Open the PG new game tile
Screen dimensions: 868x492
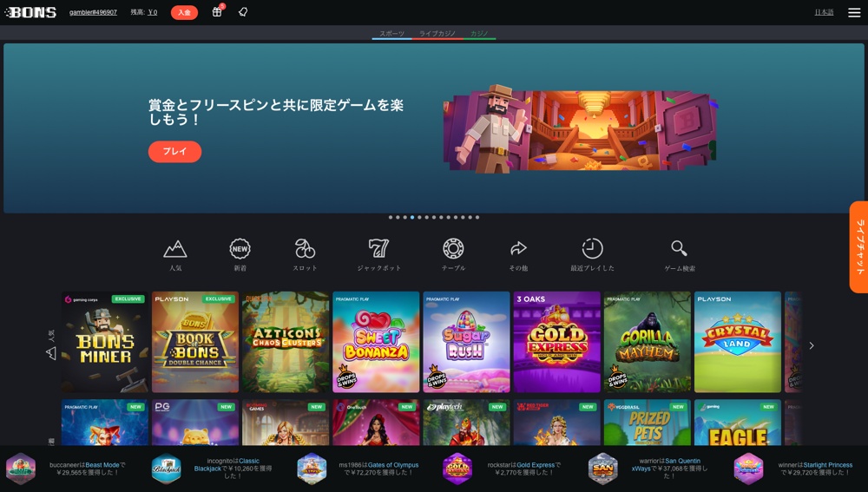tap(194, 423)
